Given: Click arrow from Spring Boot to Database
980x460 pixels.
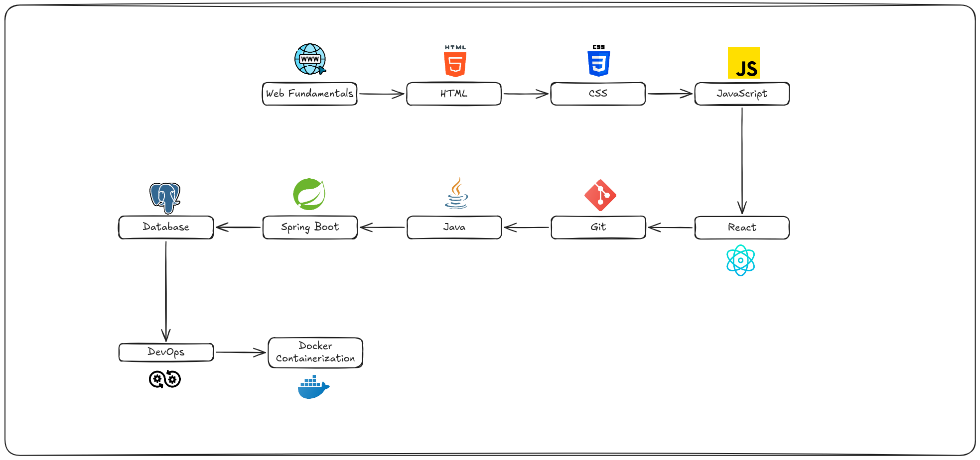Looking at the screenshot, I should pyautogui.click(x=238, y=228).
